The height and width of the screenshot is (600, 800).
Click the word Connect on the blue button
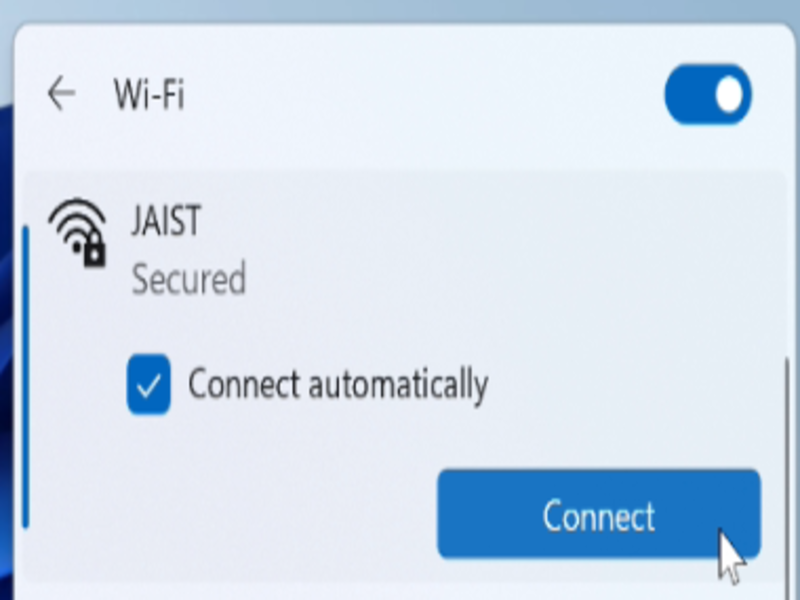(x=598, y=516)
